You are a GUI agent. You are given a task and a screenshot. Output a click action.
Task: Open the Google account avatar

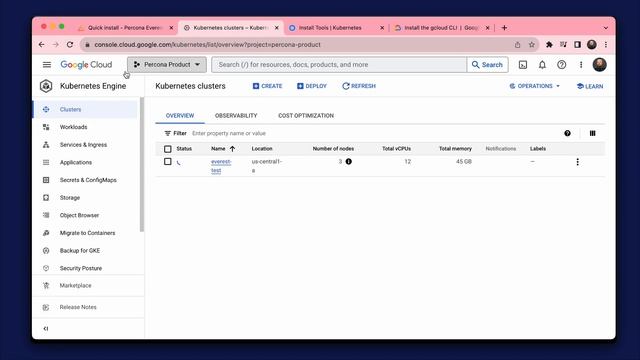click(600, 64)
